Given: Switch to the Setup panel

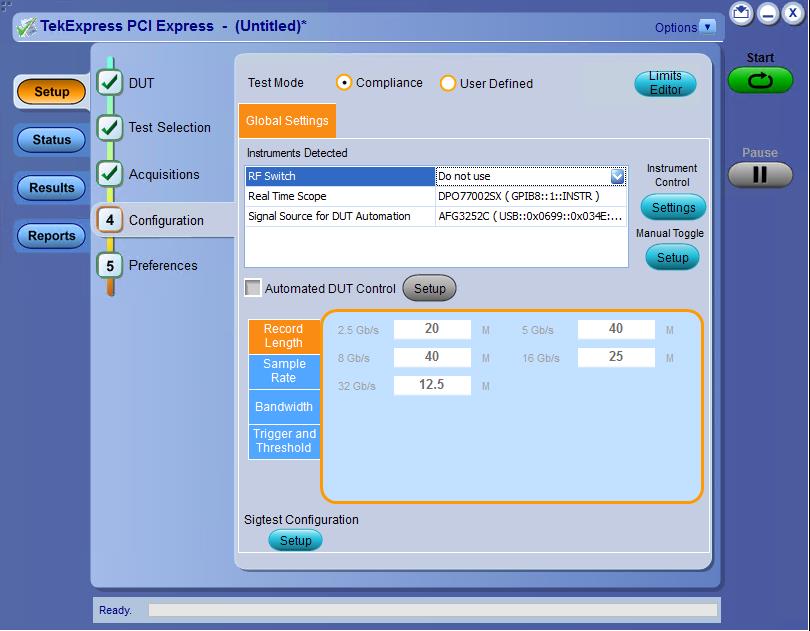Looking at the screenshot, I should pos(51,92).
